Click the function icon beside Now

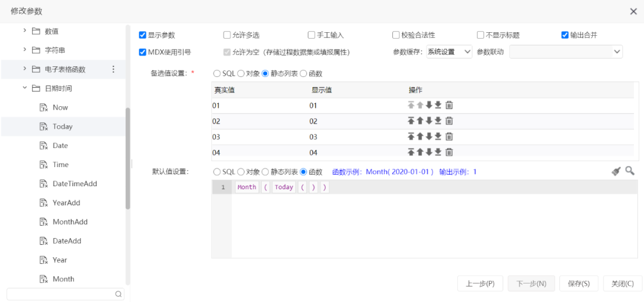44,107
